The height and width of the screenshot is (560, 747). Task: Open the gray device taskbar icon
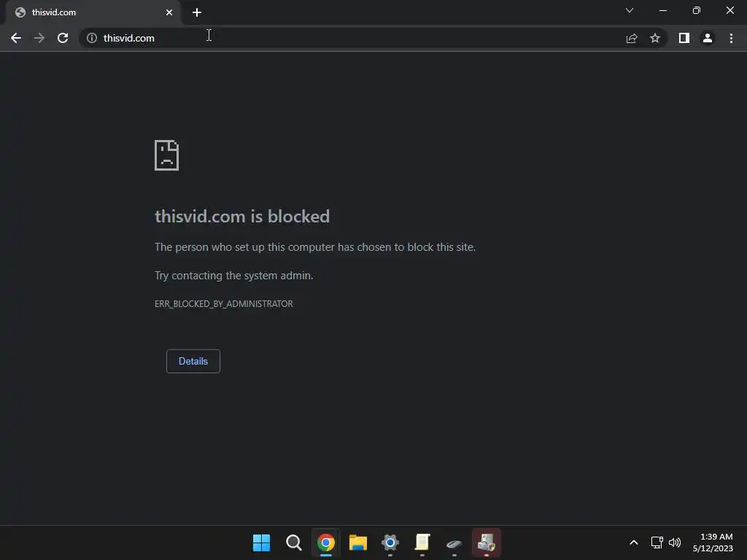[454, 543]
